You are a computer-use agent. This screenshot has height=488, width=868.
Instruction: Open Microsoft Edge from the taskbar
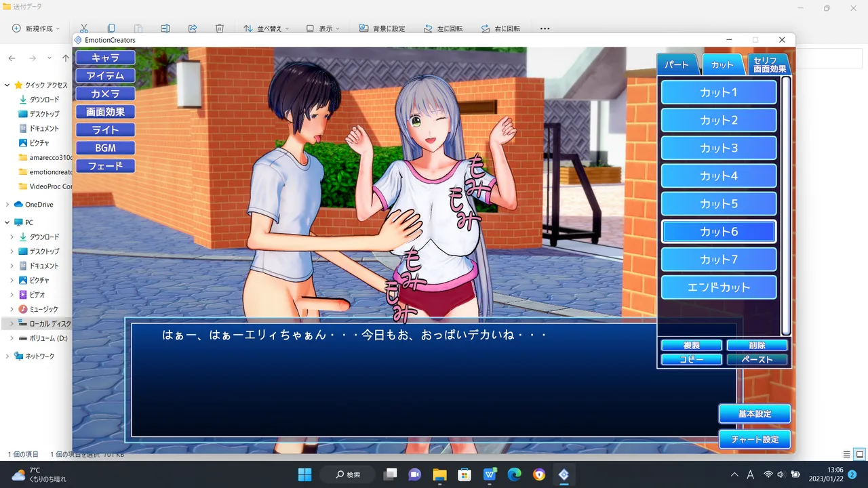point(514,474)
